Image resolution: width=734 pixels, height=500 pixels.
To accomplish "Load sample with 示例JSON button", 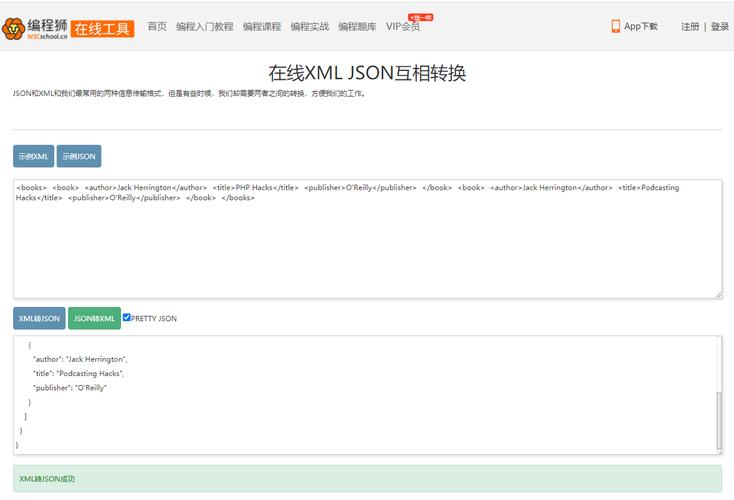I will [x=79, y=156].
